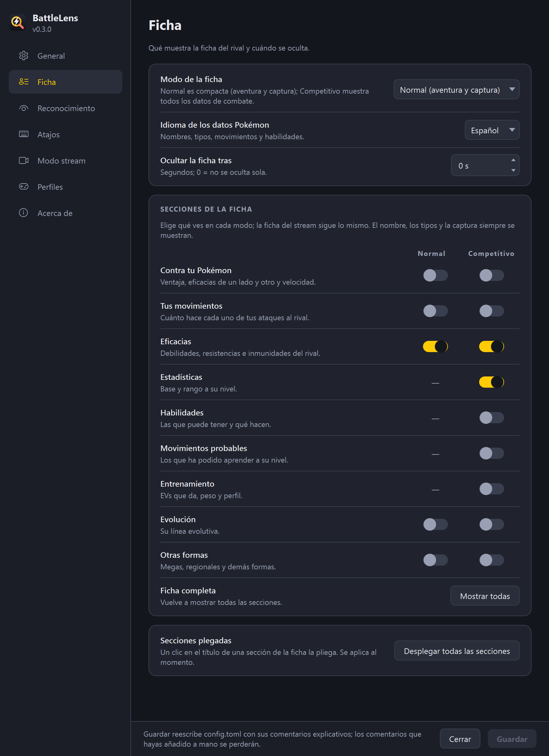This screenshot has height=756, width=549.
Task: Click the Modo stream camera icon
Action: [24, 160]
